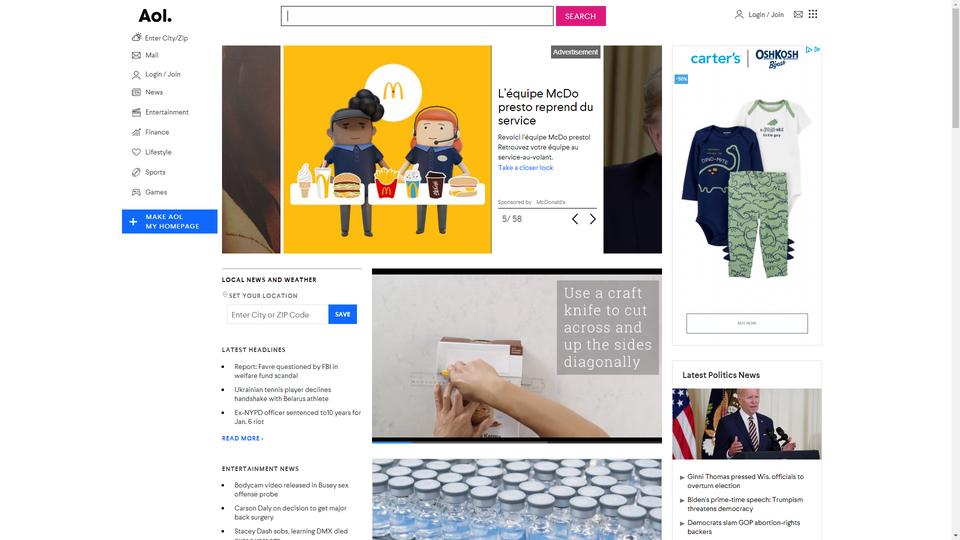Viewport: 960px width, 540px height.
Task: Click the Lifestyle heart icon
Action: tap(136, 152)
